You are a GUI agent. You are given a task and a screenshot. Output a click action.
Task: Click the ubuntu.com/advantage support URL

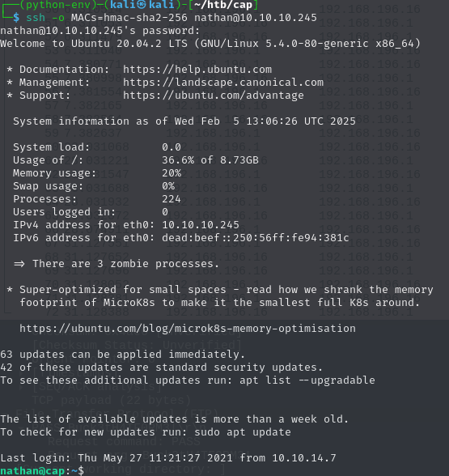(214, 96)
